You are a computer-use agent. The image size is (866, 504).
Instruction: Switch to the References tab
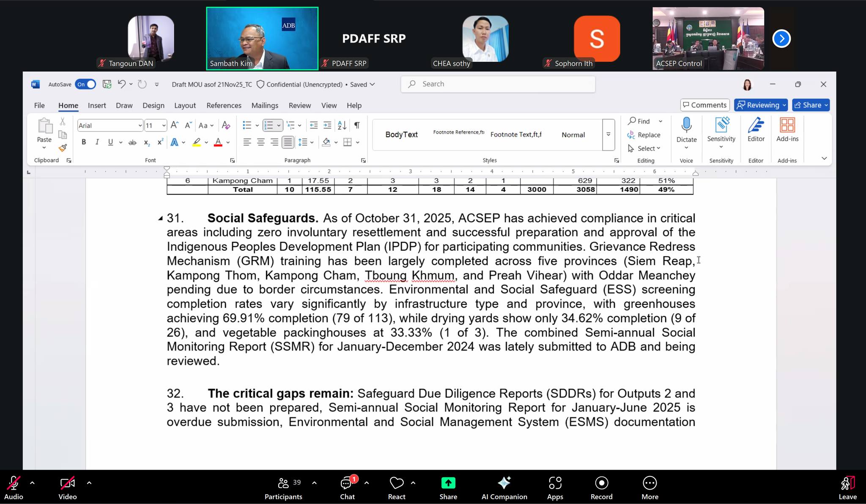(224, 105)
